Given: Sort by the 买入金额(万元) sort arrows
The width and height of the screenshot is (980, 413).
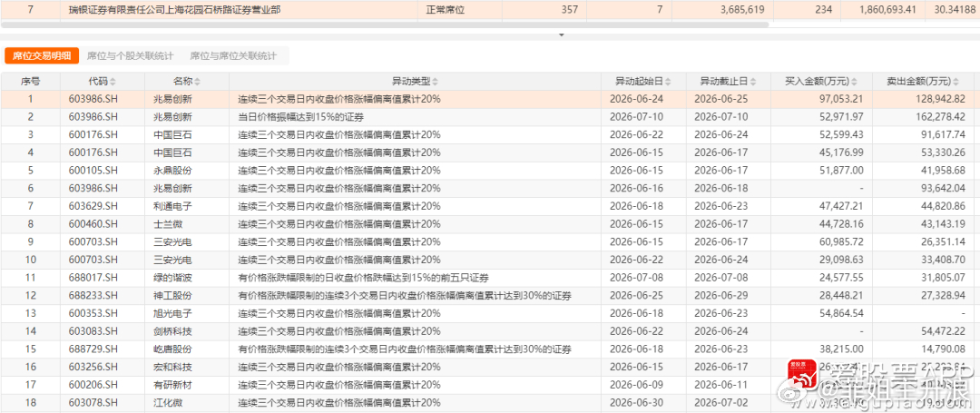Looking at the screenshot, I should [854, 82].
